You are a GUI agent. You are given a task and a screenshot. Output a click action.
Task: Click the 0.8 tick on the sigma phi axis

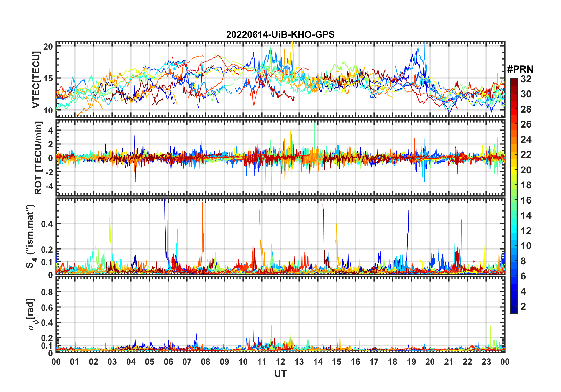pos(47,292)
